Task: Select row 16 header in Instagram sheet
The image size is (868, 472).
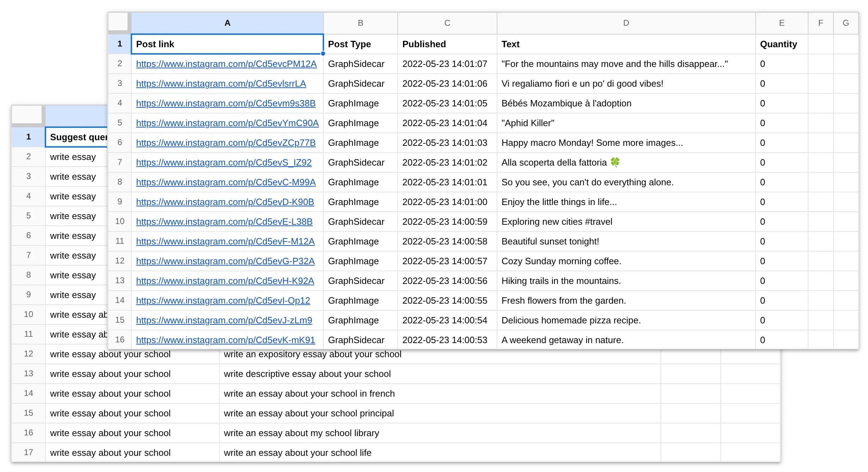Action: 120,340
